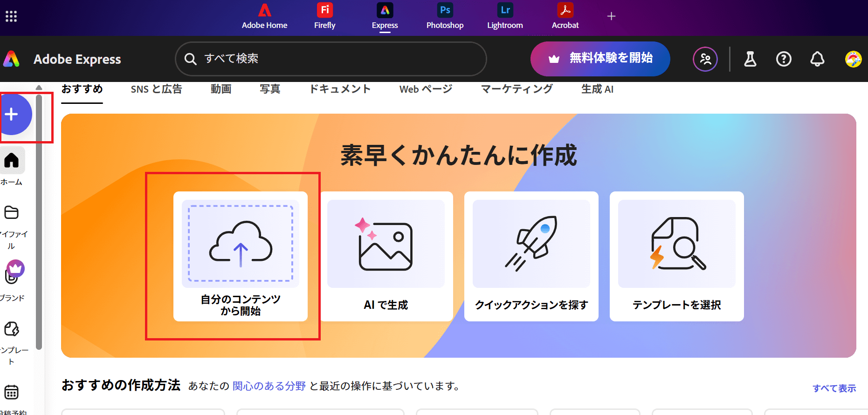
Task: Open ブランド in the sidebar
Action: [x=13, y=281]
